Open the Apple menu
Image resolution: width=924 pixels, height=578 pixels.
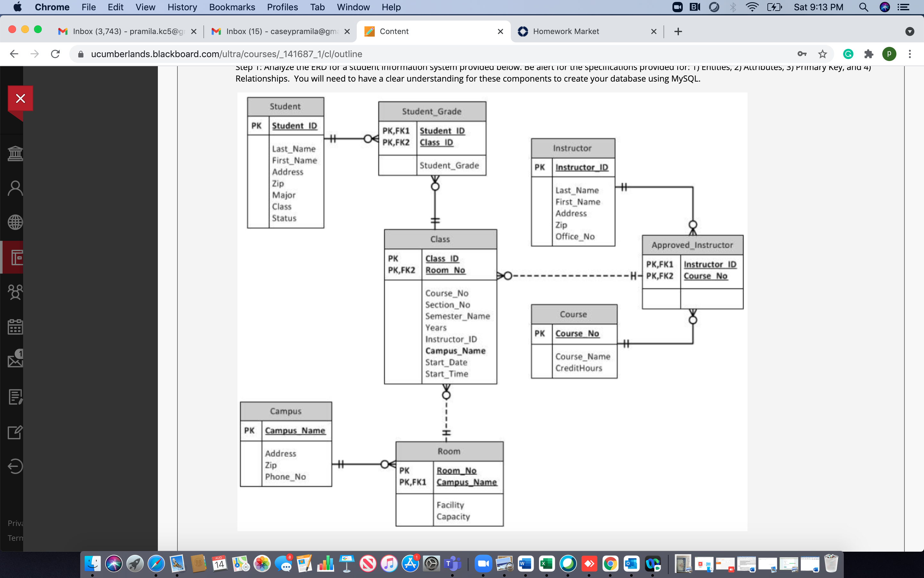point(18,7)
